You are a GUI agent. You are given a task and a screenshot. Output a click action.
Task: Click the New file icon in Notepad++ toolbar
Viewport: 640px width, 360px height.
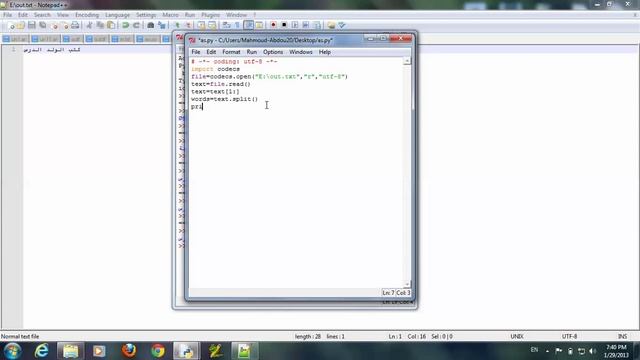pos(11,25)
